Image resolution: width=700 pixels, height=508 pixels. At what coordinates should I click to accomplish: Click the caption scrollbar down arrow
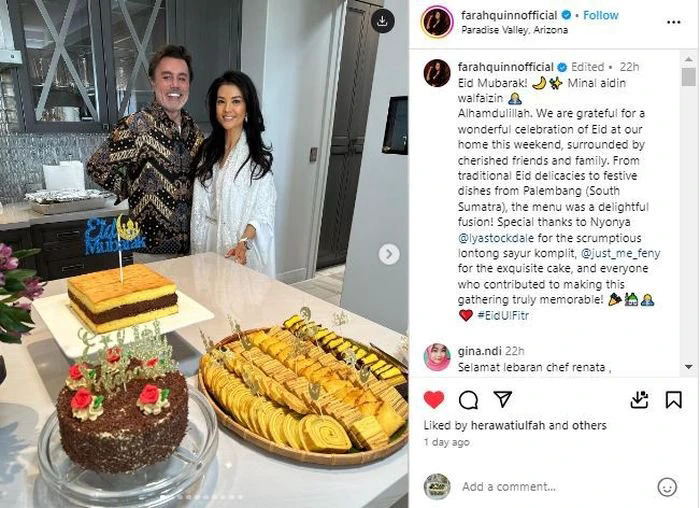click(689, 367)
